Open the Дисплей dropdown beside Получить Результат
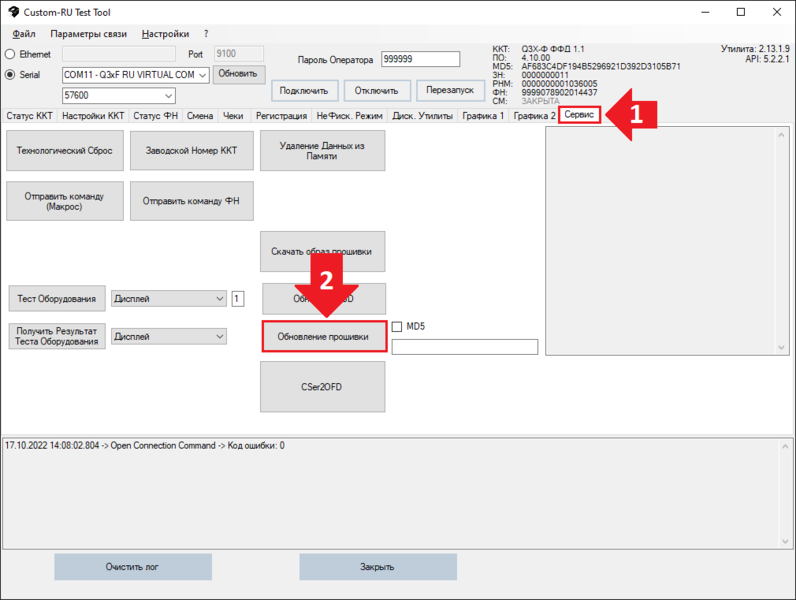796x600 pixels. point(219,337)
